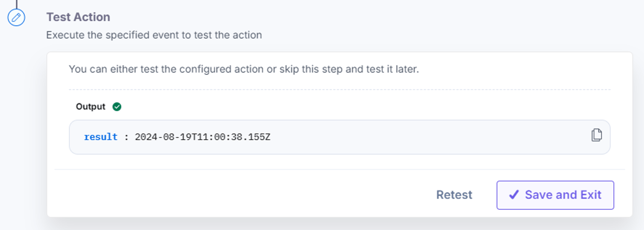The width and height of the screenshot is (644, 230).
Task: Click the 'Execute the specified event' description
Action: coord(154,35)
